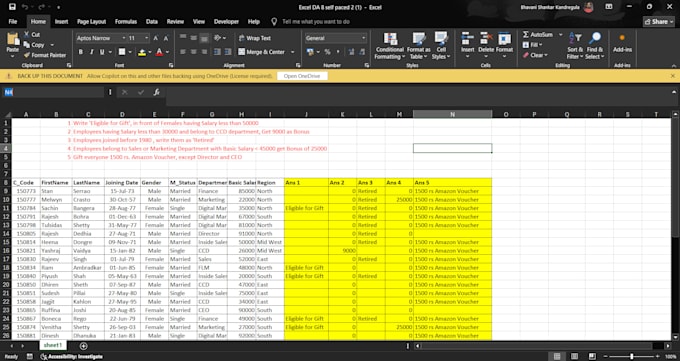Decrease the font size with the smaller A icon
Screen dimensions: 680x361
165,38
